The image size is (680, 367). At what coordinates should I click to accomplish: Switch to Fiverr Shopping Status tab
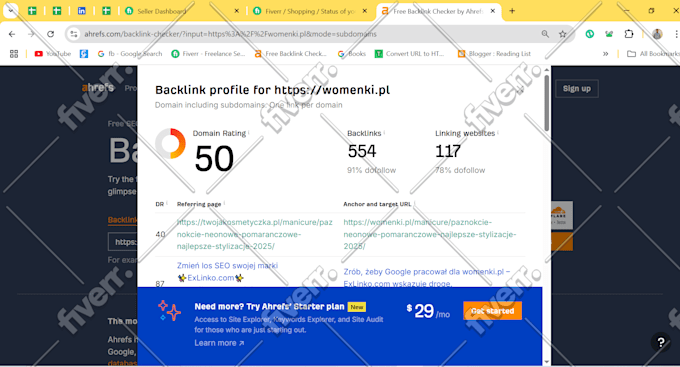pos(310,11)
